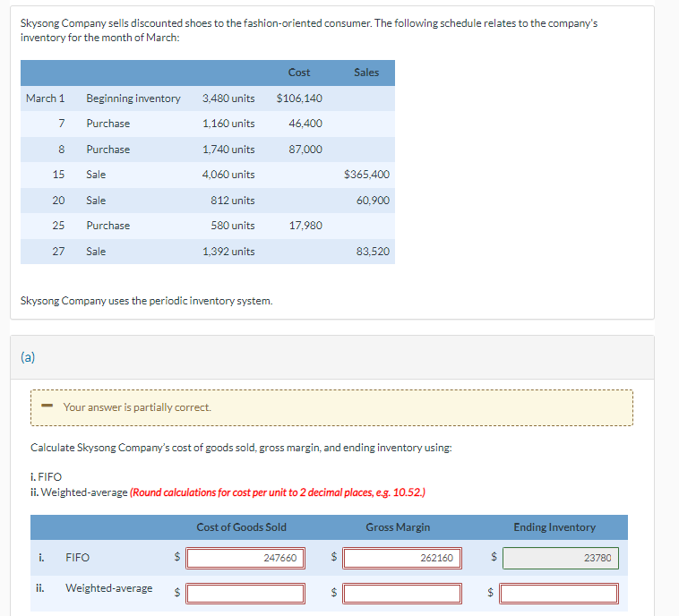Click the 60,900 sales value
The width and height of the screenshot is (679, 616).
[373, 201]
